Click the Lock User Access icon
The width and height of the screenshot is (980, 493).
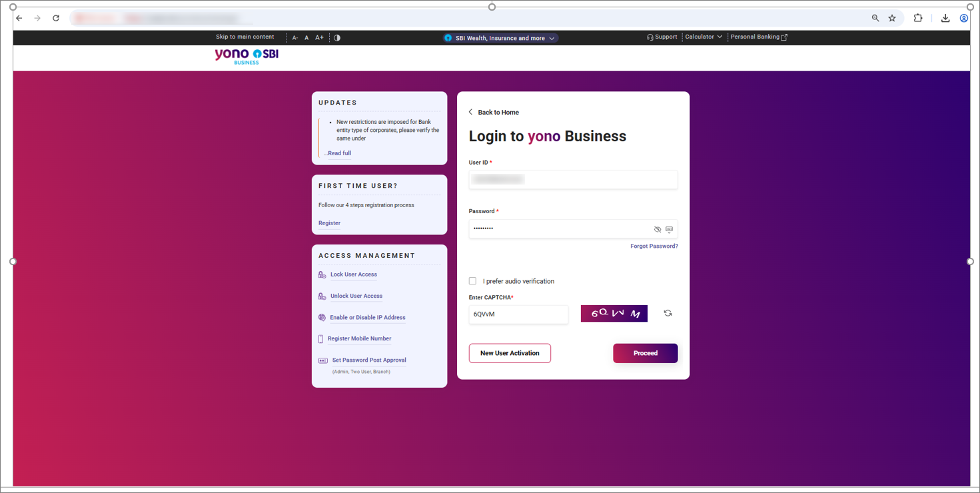[322, 274]
